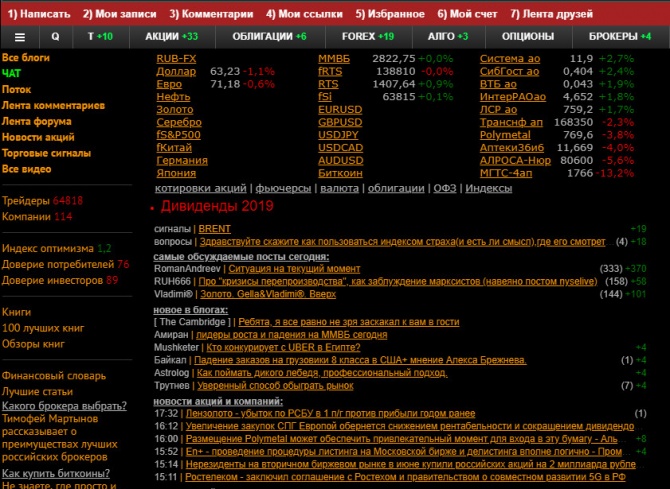Open the 'FOREX +19' tab

click(x=368, y=37)
